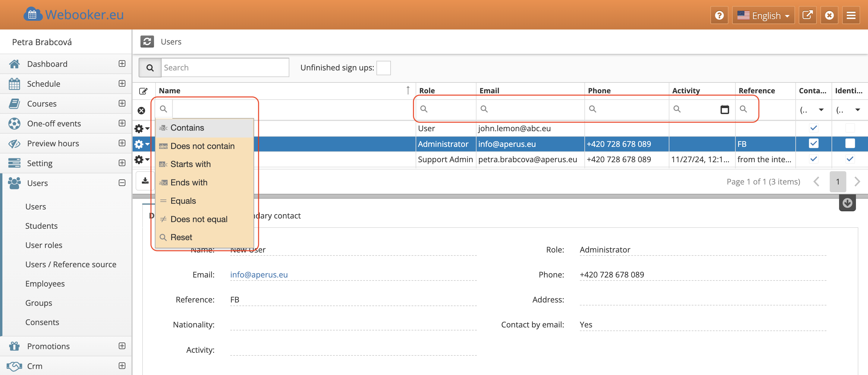
Task: Click the collapse down-arrow icon above detail panel
Action: [847, 203]
